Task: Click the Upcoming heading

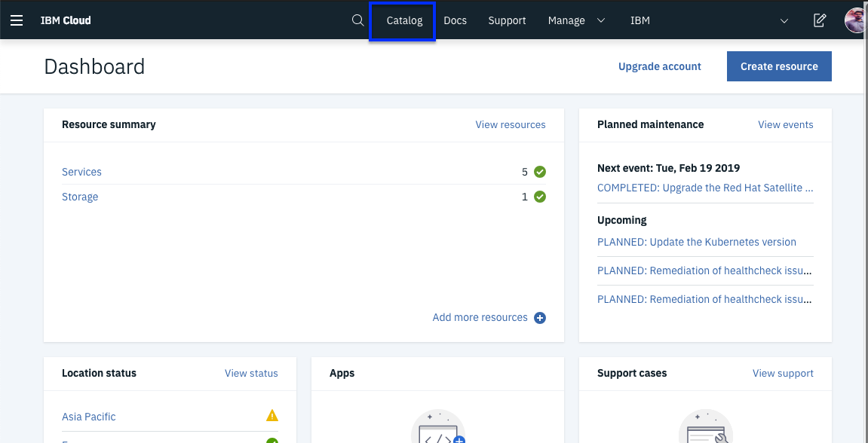Action: click(621, 220)
